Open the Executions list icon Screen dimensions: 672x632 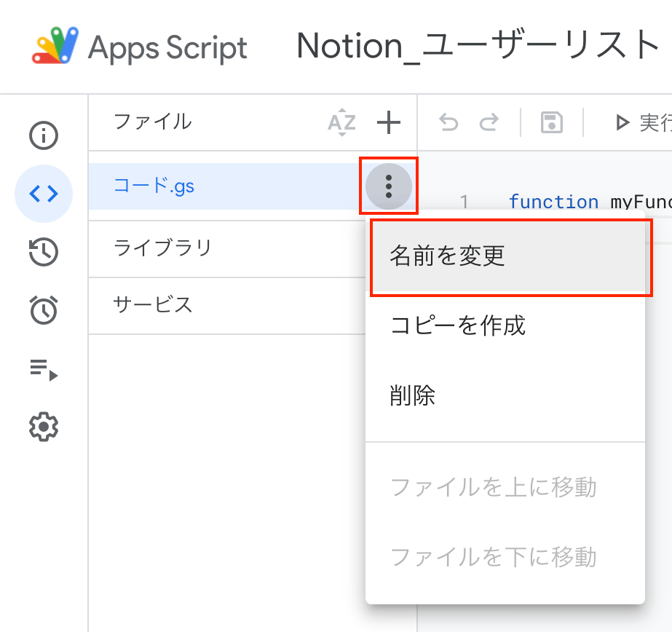click(x=43, y=369)
